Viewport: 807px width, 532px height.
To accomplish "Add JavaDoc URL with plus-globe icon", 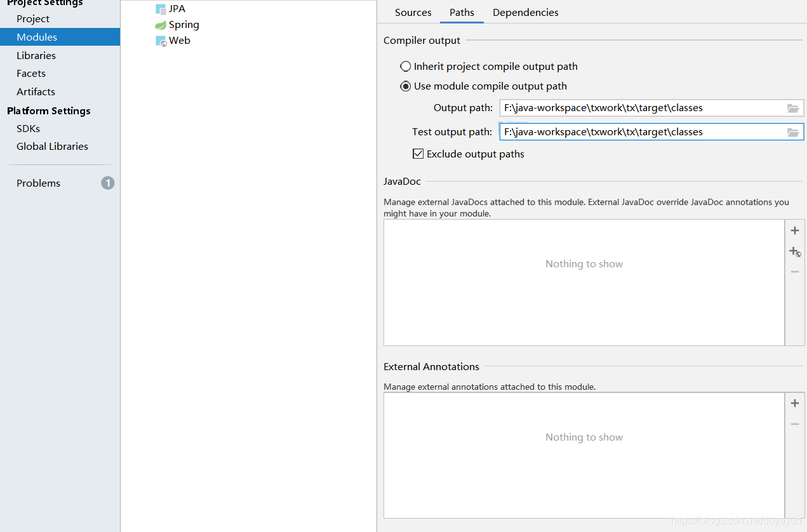I will [795, 252].
